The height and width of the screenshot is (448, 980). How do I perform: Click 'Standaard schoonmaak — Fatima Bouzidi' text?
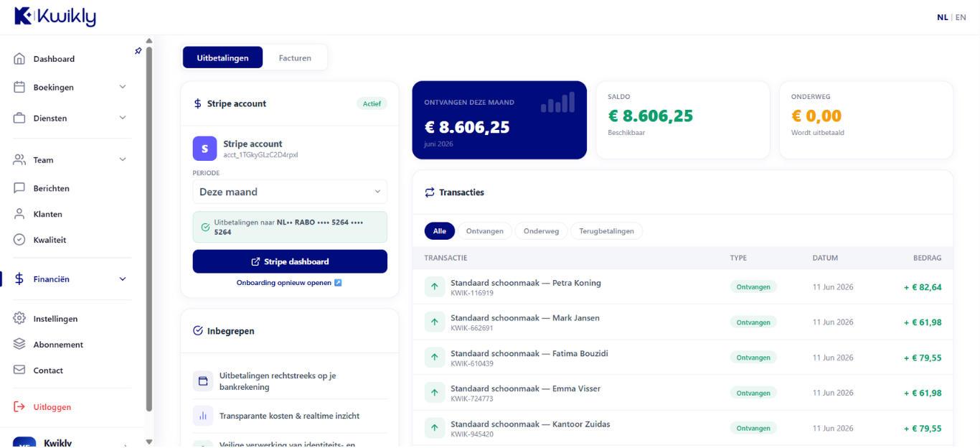(529, 353)
